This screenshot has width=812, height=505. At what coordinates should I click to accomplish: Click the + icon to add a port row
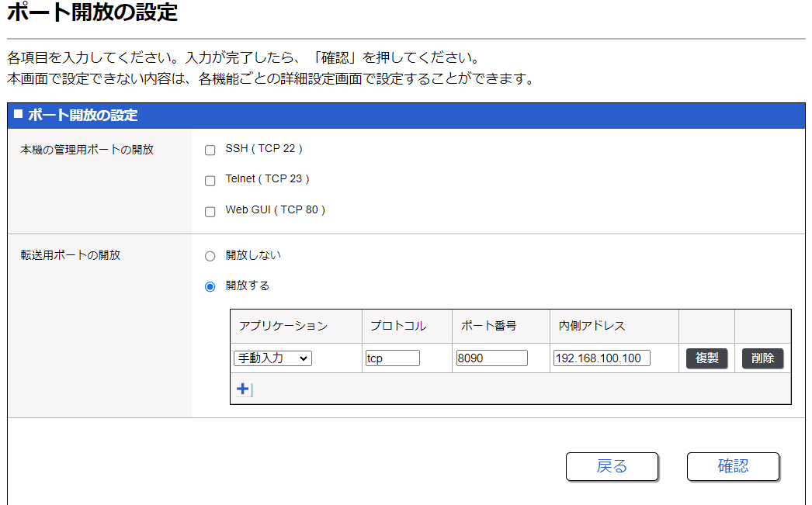[242, 388]
